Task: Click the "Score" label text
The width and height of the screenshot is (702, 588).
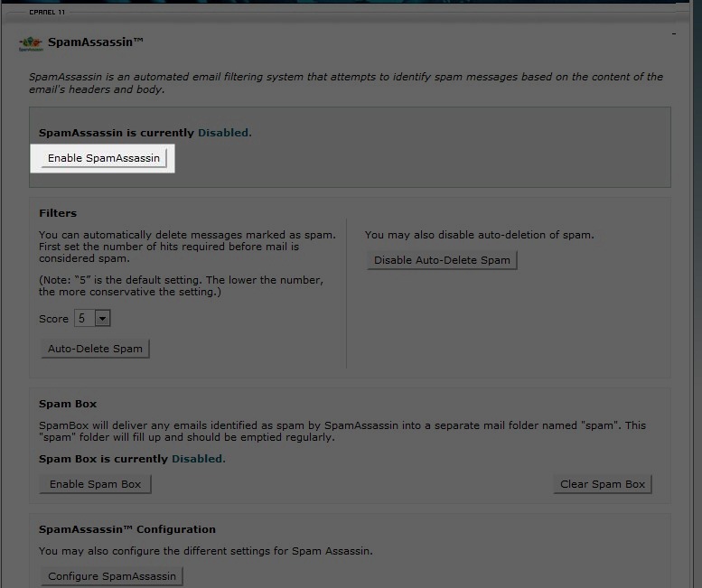Action: [53, 319]
